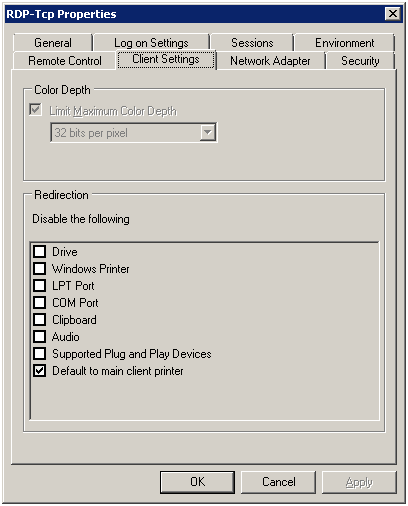Check the Drive redirection box

pyautogui.click(x=40, y=251)
